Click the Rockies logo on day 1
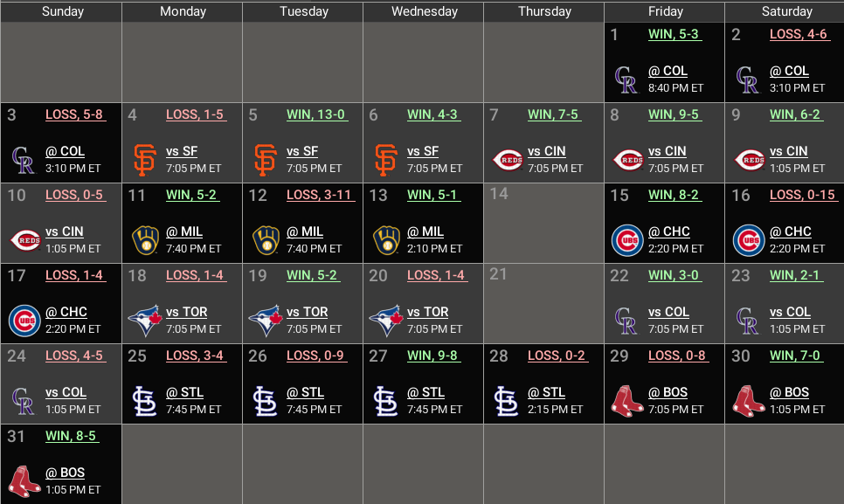Image resolution: width=844 pixels, height=504 pixels. (x=626, y=79)
